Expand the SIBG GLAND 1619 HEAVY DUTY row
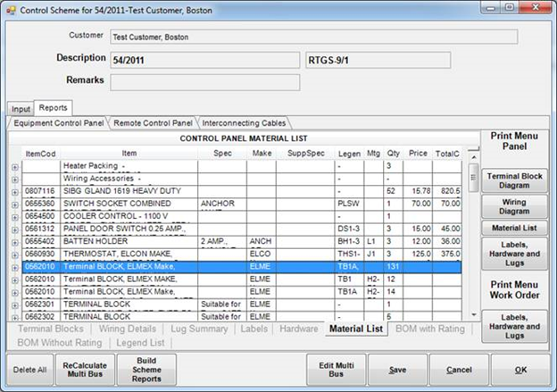The height and width of the screenshot is (392, 557). click(x=14, y=191)
